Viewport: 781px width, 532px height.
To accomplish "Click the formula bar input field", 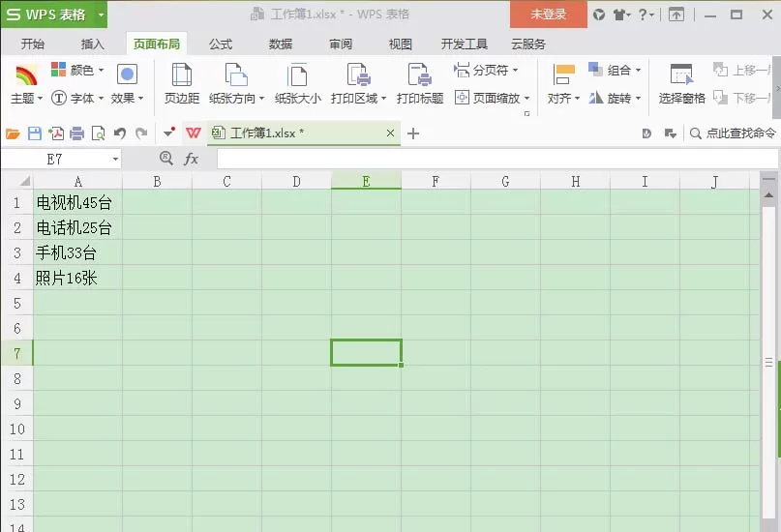I will click(497, 159).
